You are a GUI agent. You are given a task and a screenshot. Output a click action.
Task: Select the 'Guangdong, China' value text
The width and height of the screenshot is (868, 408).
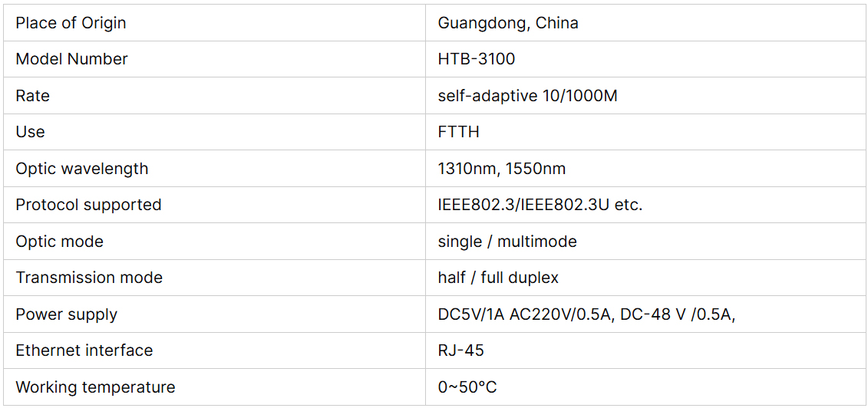point(508,23)
